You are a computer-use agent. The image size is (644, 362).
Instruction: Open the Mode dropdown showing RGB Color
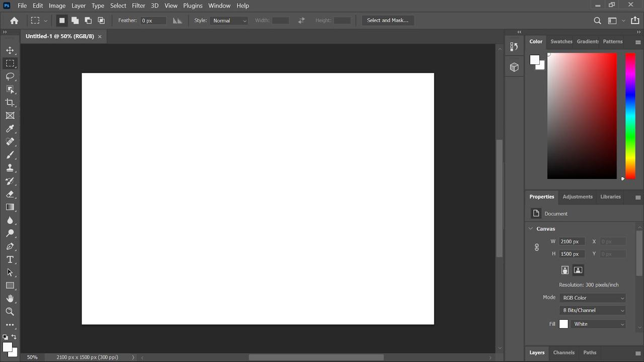(592, 298)
